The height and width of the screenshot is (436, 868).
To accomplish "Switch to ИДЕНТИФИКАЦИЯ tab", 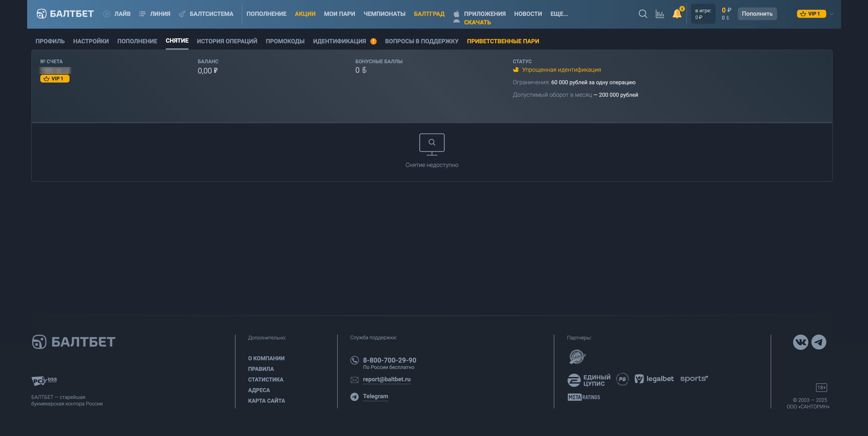I will click(339, 41).
